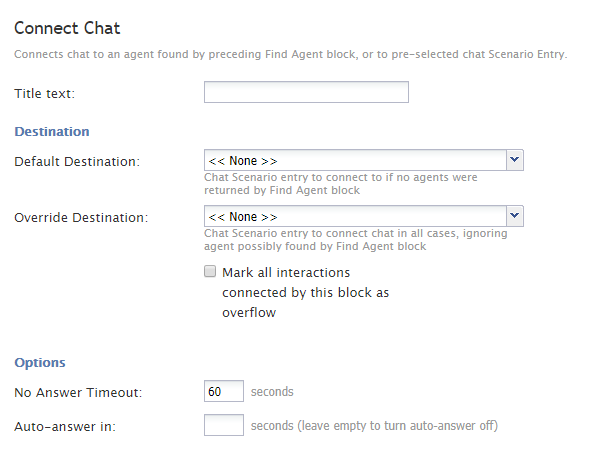Click the 'Override Destination:' label
Viewport: 590px width, 461px height.
pyautogui.click(x=81, y=218)
